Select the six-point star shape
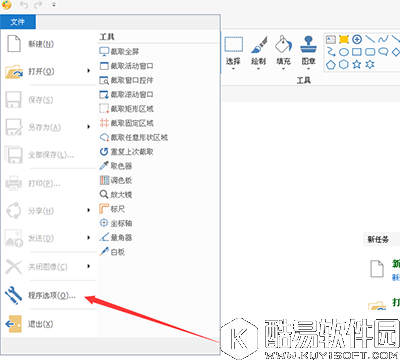The image size is (400, 360). click(370, 64)
